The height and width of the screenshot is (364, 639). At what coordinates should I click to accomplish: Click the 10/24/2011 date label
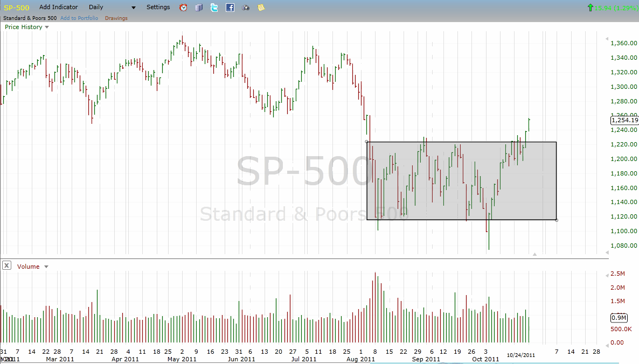coord(521,355)
